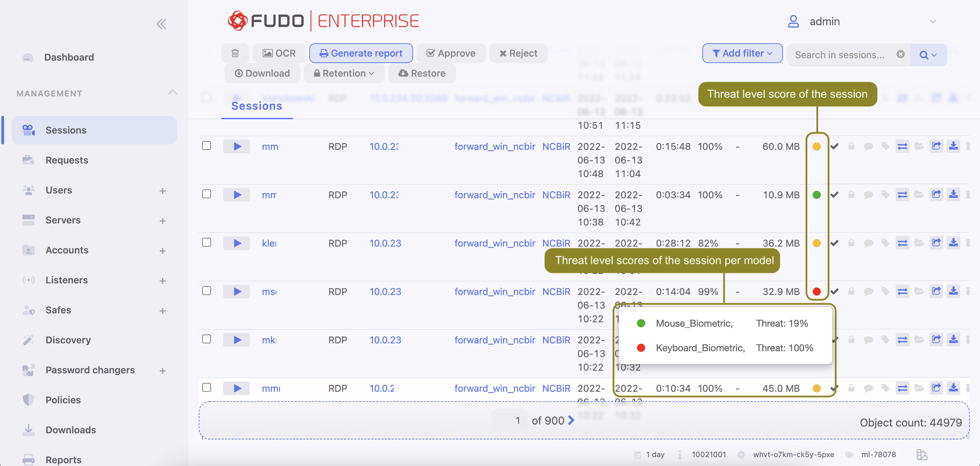Check the checkbox for the 0:15:48 session
The width and height of the screenshot is (980, 466).
click(x=207, y=146)
